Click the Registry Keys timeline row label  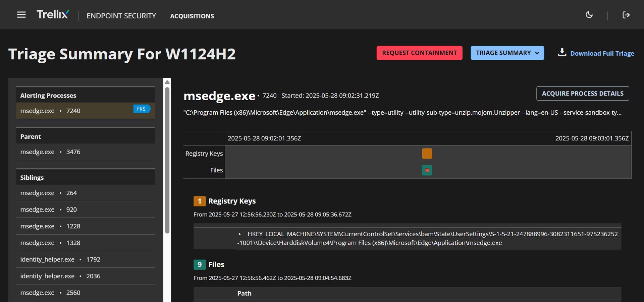pyautogui.click(x=204, y=154)
